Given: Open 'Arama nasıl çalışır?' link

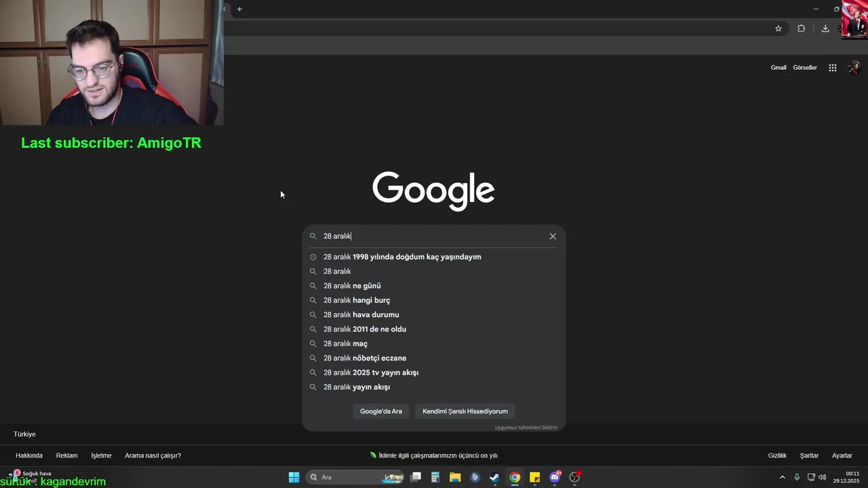Looking at the screenshot, I should [x=153, y=455].
